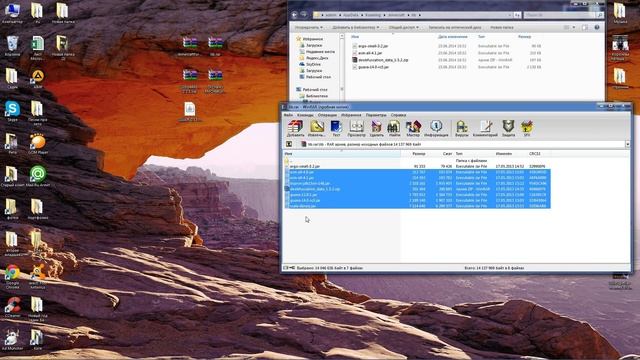The image size is (640, 360).
Task: Toggle the Explorer preview pane icon
Action: pyautogui.click(x=585, y=27)
